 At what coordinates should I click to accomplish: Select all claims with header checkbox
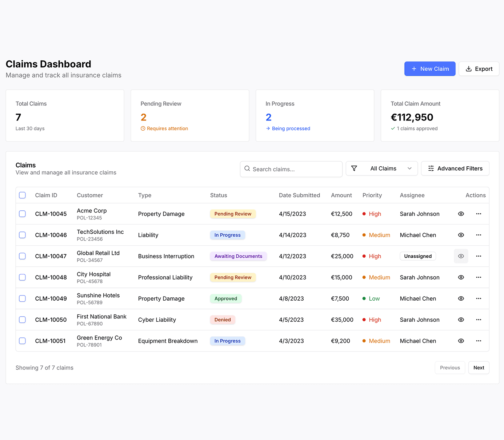coord(22,195)
